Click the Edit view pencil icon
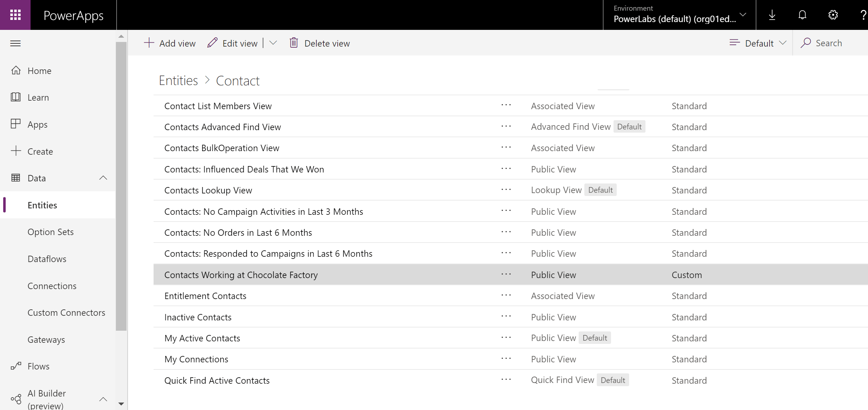The height and width of the screenshot is (410, 868). click(x=212, y=43)
